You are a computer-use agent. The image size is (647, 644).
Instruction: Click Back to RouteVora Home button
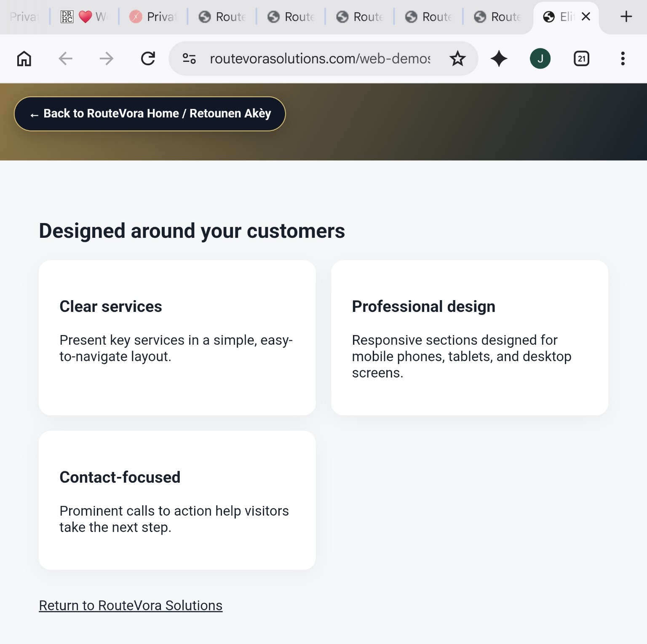click(150, 114)
